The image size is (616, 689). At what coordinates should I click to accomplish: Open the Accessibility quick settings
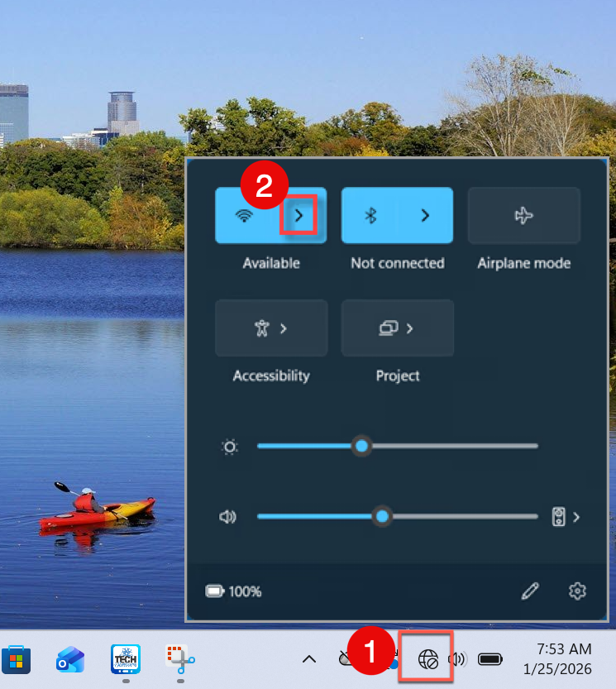[270, 328]
